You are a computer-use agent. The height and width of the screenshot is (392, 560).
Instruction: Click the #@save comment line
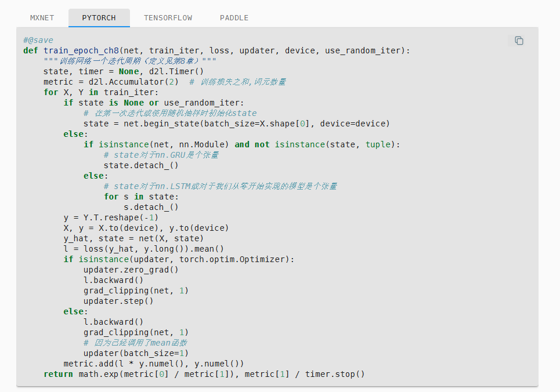[38, 40]
